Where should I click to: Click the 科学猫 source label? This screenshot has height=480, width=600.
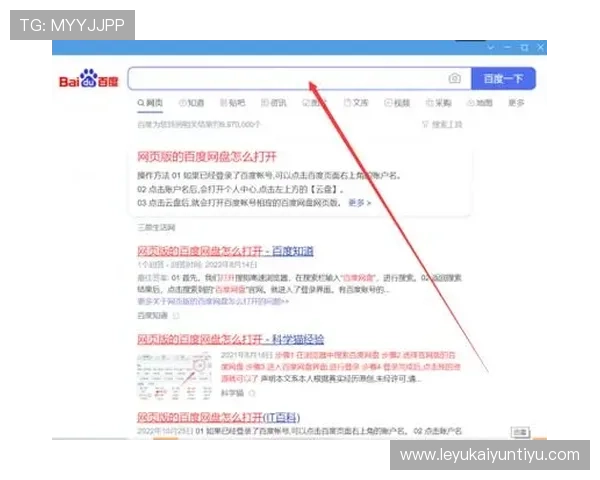tap(232, 393)
